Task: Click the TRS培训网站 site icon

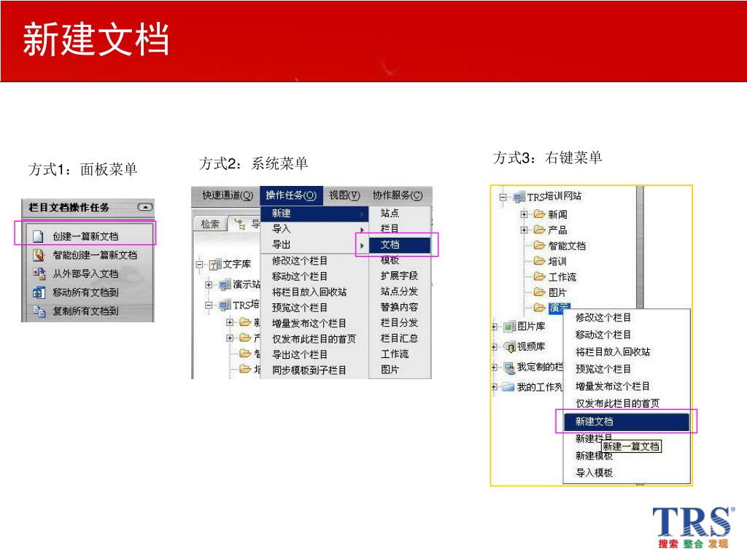Action: point(519,197)
